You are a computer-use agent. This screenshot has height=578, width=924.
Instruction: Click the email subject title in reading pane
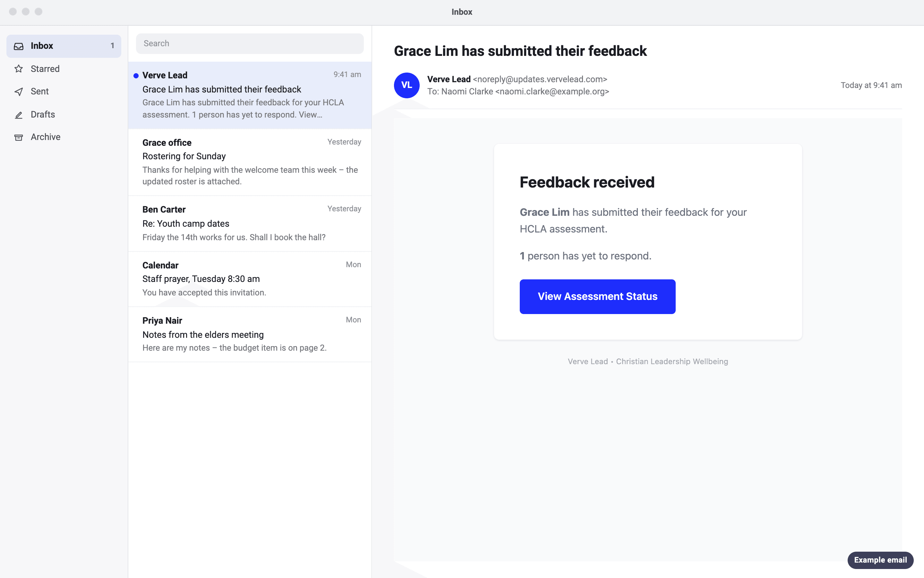click(x=520, y=51)
